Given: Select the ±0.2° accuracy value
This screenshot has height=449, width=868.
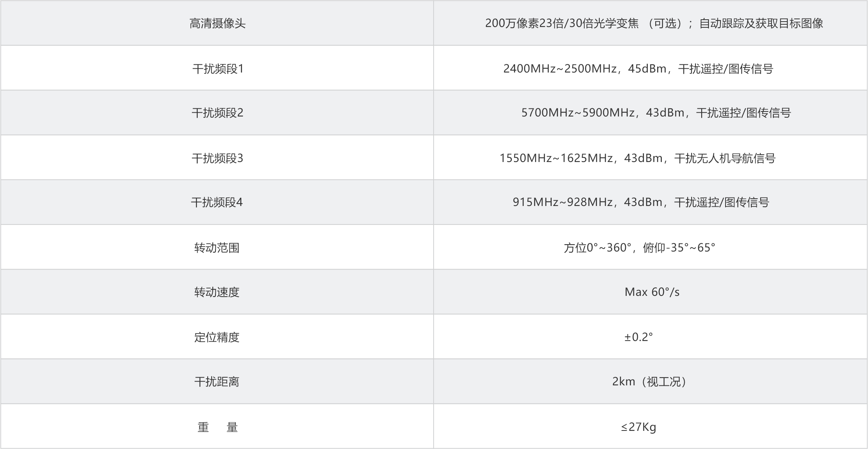Looking at the screenshot, I should tap(639, 337).
